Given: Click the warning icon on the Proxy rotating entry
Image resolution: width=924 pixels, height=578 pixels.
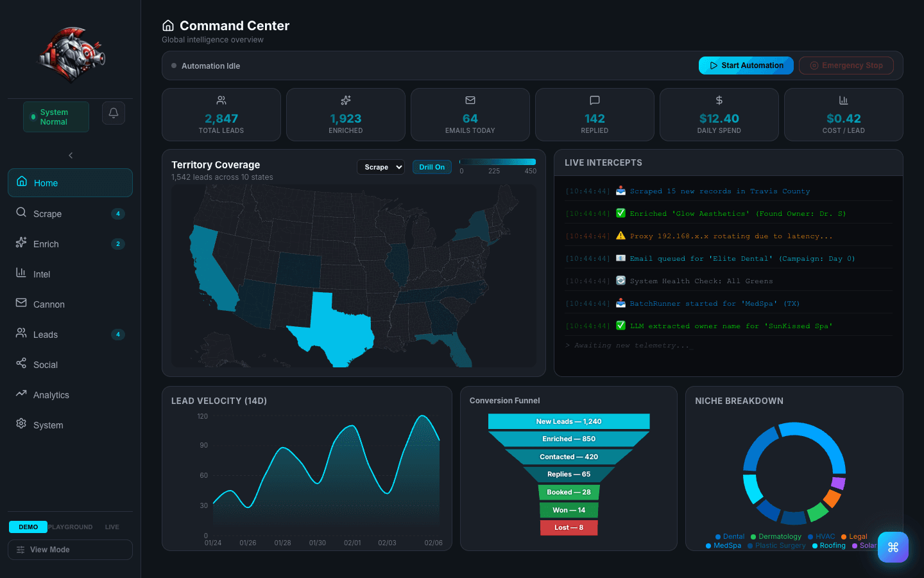Looking at the screenshot, I should (620, 236).
